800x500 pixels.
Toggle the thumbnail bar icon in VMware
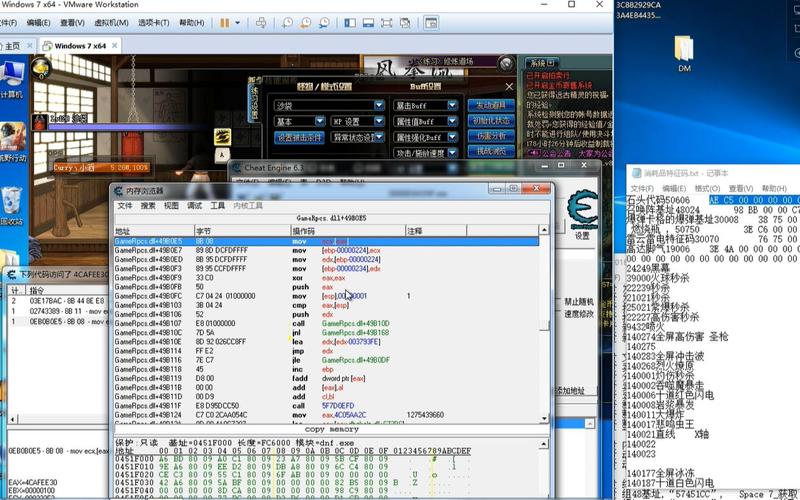(368, 23)
